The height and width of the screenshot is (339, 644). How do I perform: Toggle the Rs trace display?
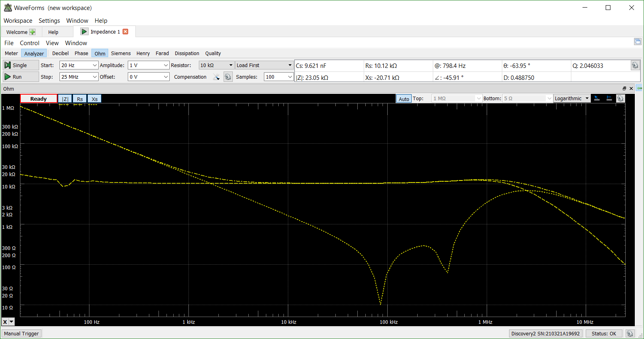(x=80, y=99)
